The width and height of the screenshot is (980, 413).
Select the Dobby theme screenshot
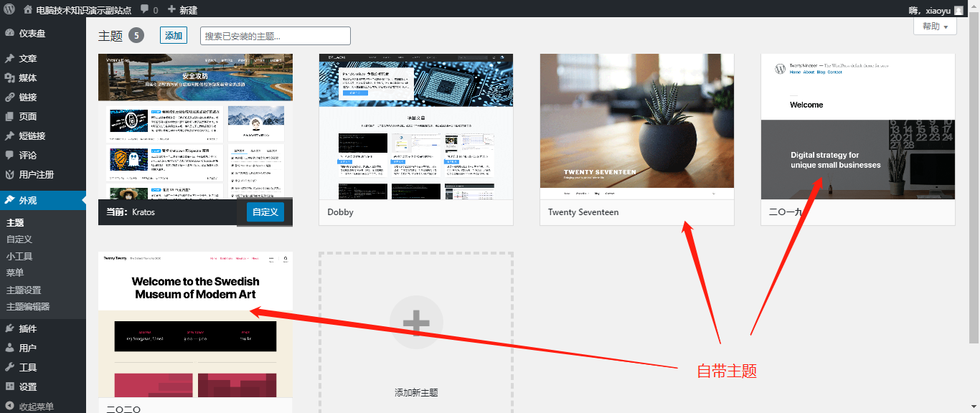click(416, 126)
